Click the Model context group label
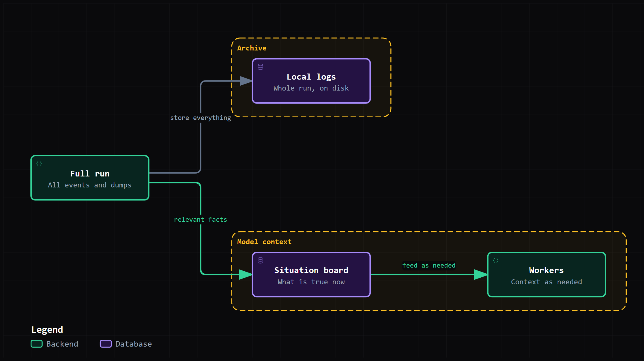The image size is (644, 361). coord(264,242)
